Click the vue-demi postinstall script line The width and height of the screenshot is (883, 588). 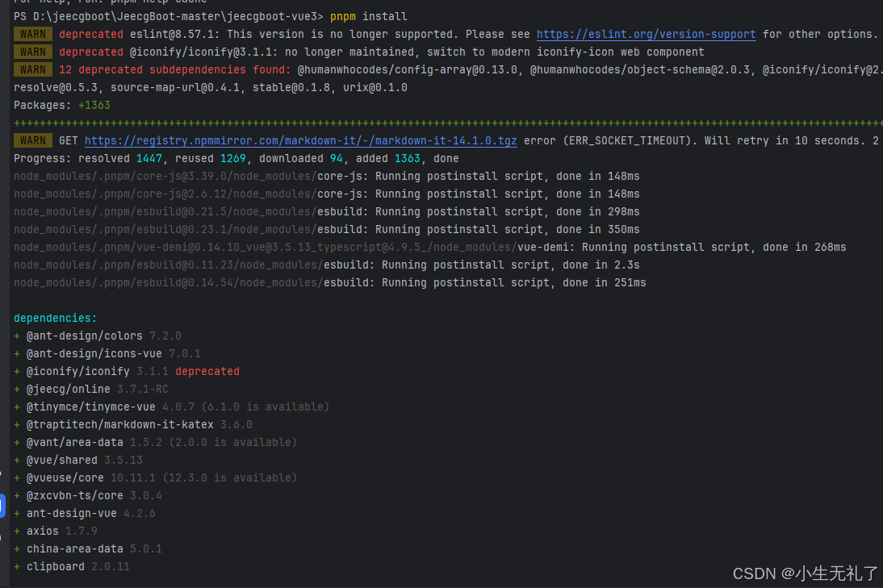(x=429, y=247)
